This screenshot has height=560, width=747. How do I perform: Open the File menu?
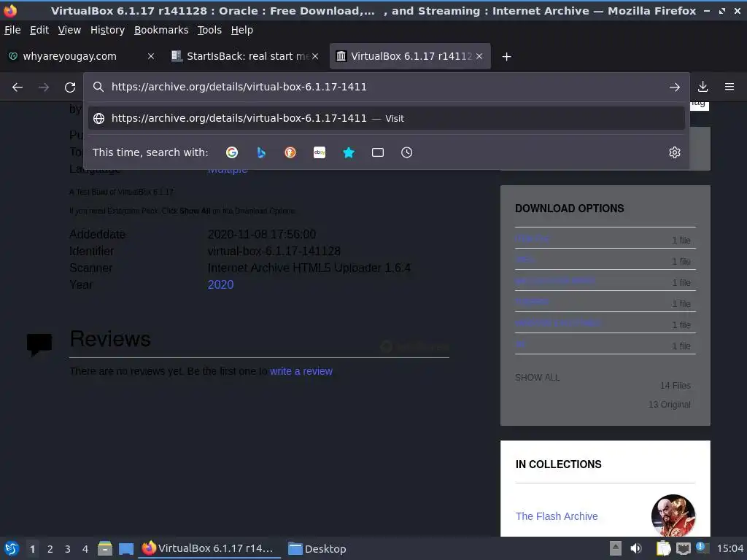coord(12,30)
